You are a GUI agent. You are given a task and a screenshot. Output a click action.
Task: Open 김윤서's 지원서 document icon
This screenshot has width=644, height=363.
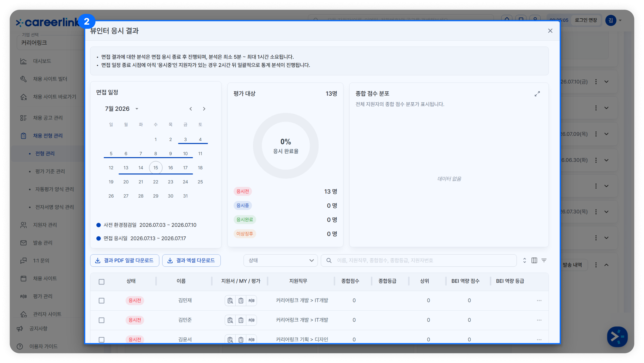point(230,340)
